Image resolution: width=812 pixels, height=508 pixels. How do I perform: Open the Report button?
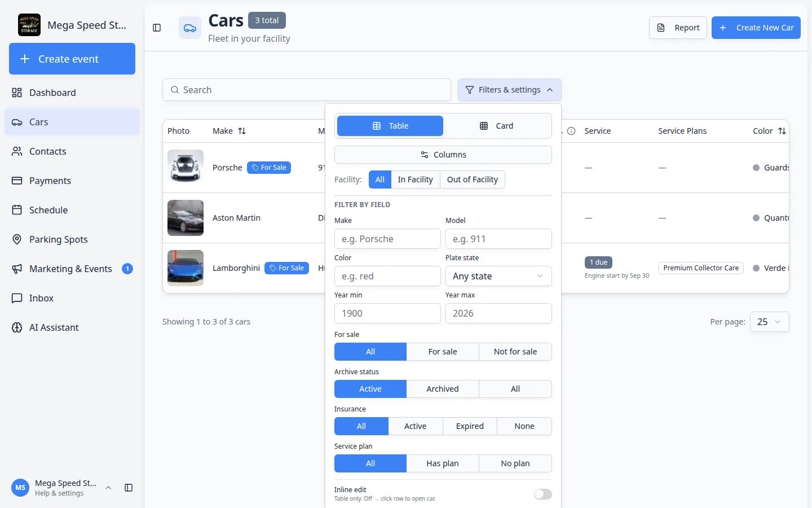tap(678, 28)
